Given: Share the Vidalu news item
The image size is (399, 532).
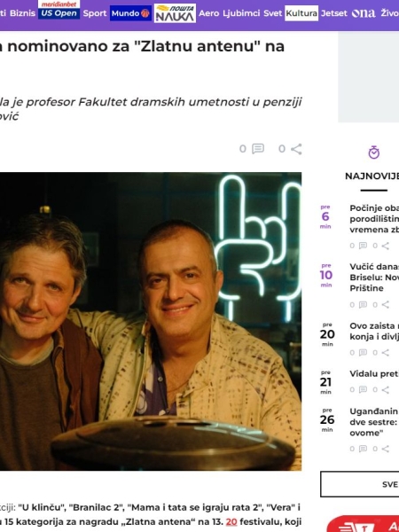Looking at the screenshot, I should point(385,389).
